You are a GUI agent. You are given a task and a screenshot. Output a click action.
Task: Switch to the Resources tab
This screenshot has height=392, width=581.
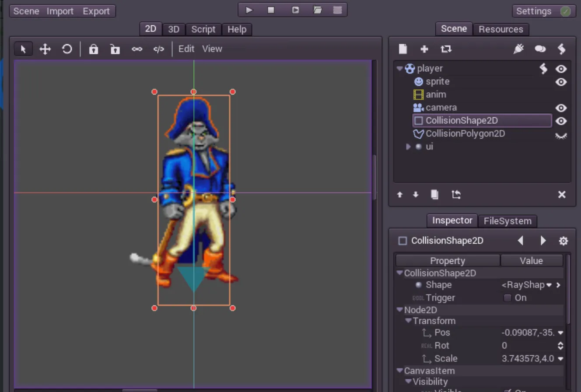pyautogui.click(x=501, y=29)
